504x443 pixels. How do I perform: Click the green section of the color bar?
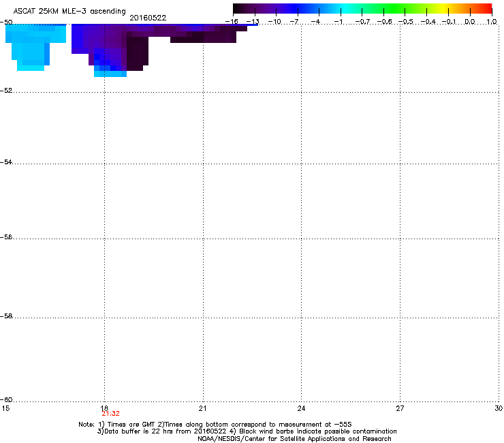(394, 9)
